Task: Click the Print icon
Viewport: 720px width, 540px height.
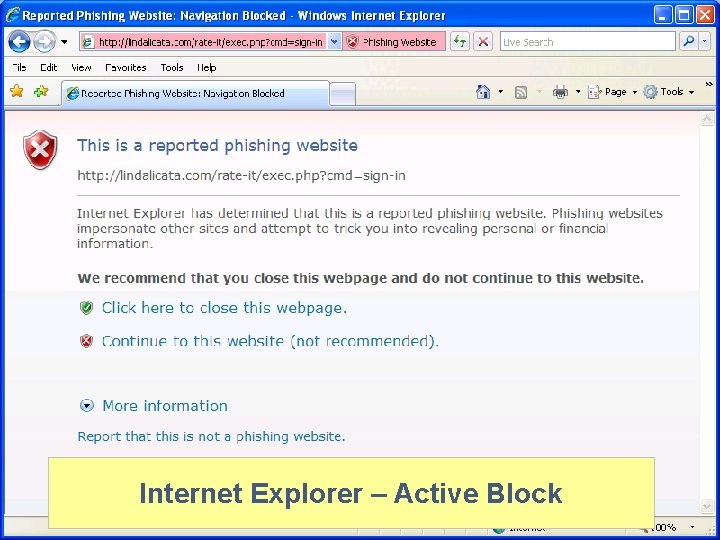Action: (x=560, y=92)
